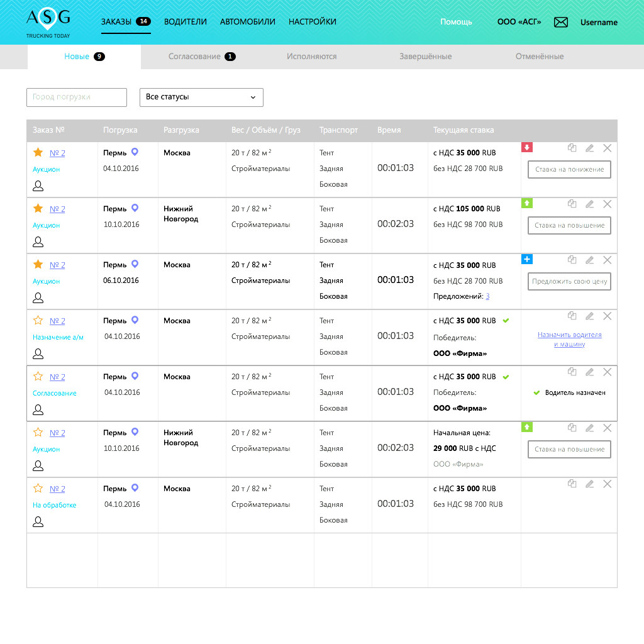Star the order with 29 000 RUB start price
Viewport: 644px width, 644px height.
(x=38, y=432)
